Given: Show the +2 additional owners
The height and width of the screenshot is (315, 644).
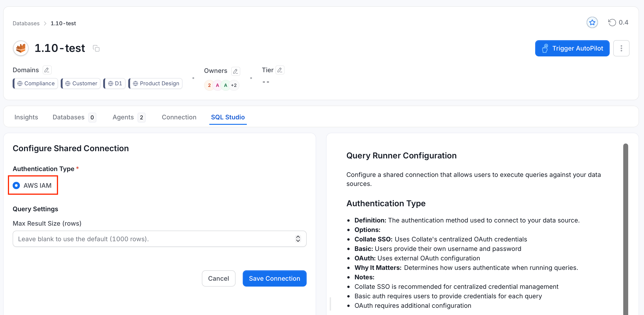Looking at the screenshot, I should tap(234, 85).
